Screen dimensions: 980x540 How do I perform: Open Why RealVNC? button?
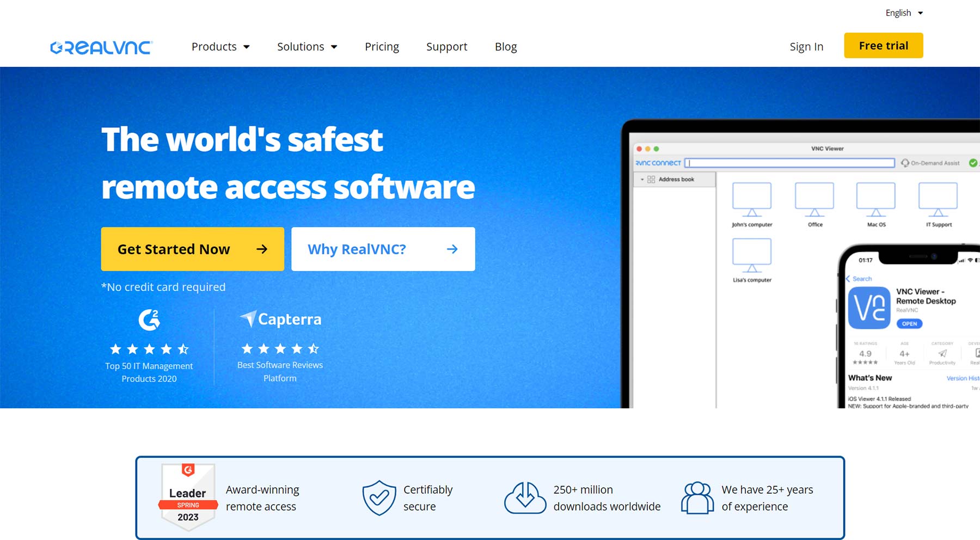[383, 249]
